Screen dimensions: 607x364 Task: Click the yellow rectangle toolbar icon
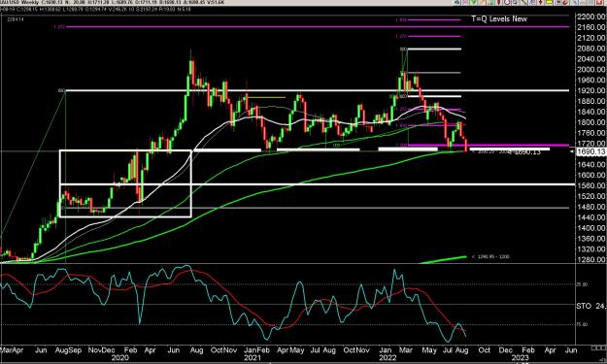549,2
